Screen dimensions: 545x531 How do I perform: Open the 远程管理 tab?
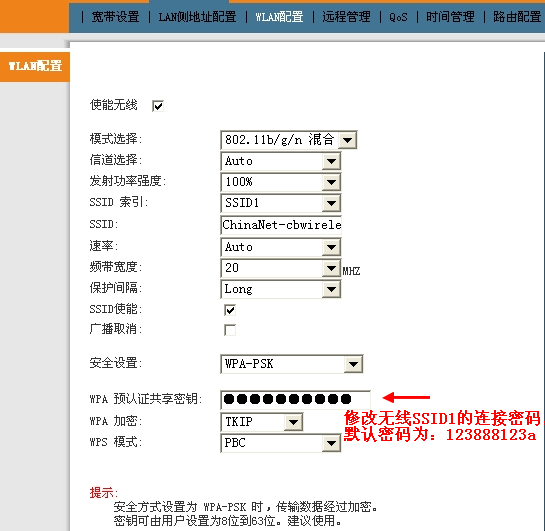[346, 16]
